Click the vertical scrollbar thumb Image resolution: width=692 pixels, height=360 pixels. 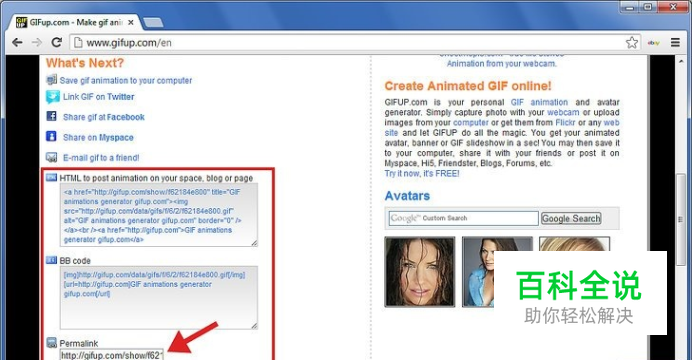pyautogui.click(x=682, y=219)
